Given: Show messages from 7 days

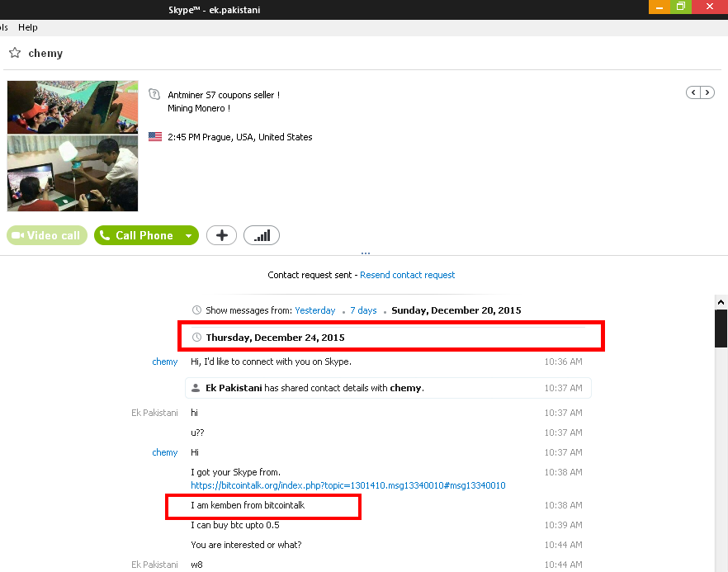Looking at the screenshot, I should tap(363, 310).
